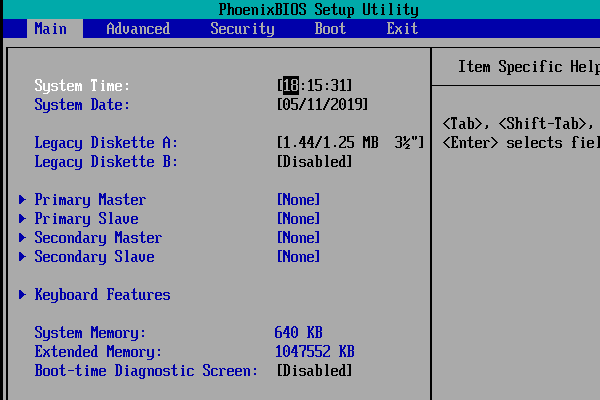The height and width of the screenshot is (400, 600).
Task: Toggle Boot-time Diagnostic Screen Disabled value
Action: point(314,371)
